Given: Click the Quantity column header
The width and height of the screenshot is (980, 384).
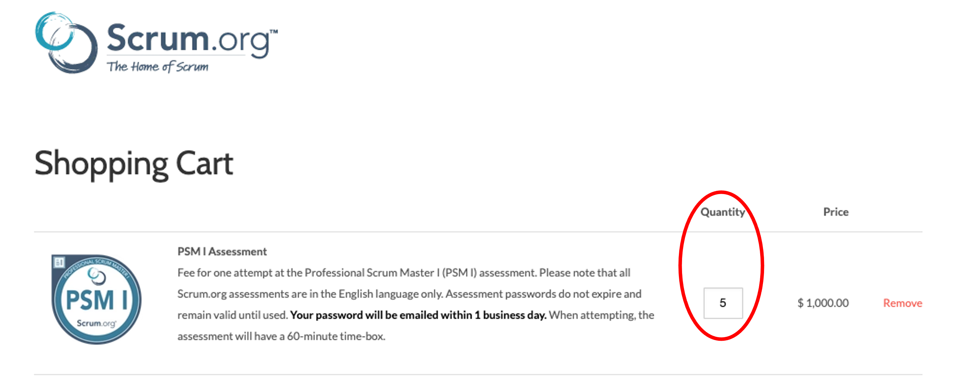Looking at the screenshot, I should point(723,212).
